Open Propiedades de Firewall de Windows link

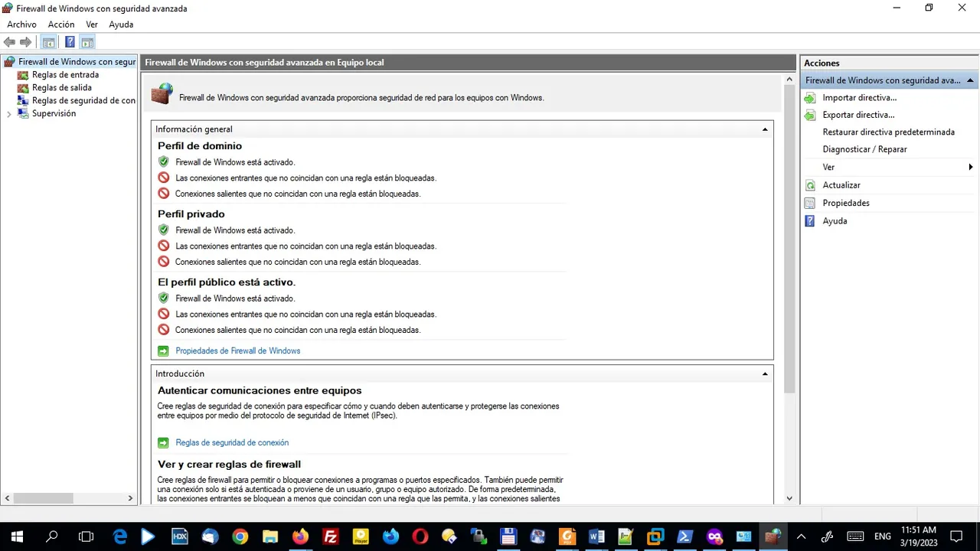237,350
